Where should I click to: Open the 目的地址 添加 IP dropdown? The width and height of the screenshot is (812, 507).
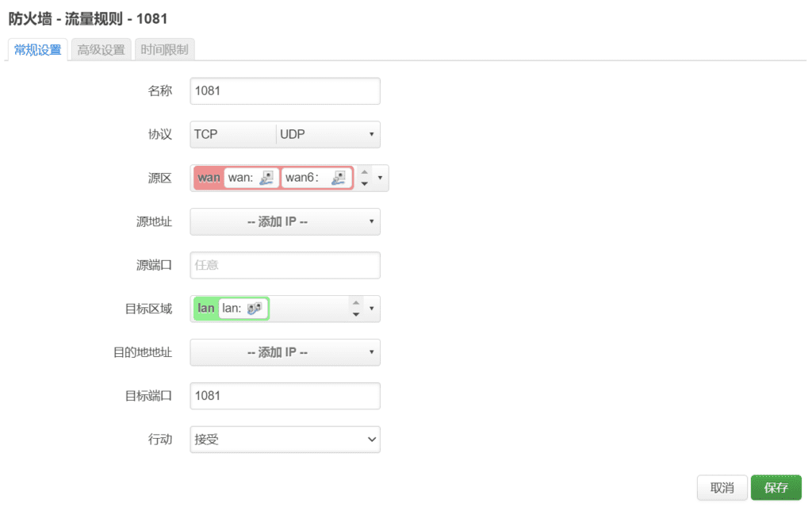coord(284,352)
